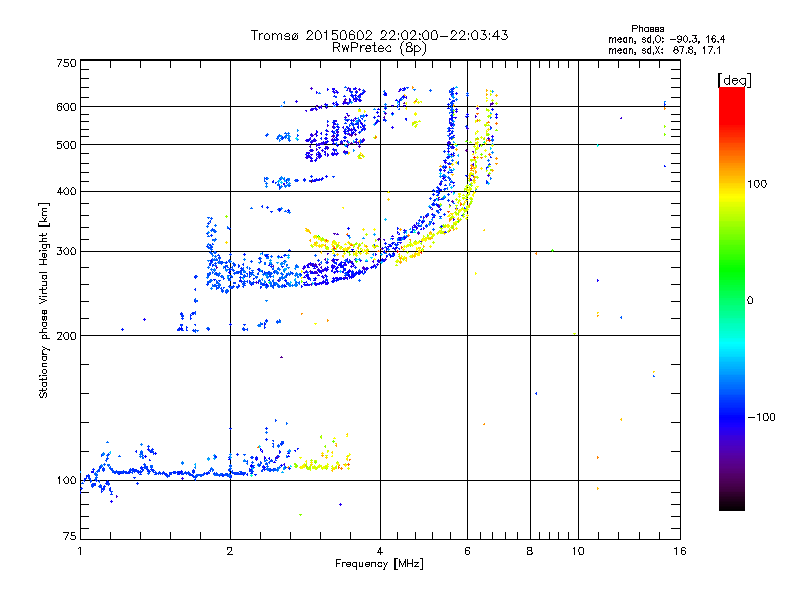The width and height of the screenshot is (800, 600).
Task: Click the '200' y-axis tick label
Action: (67, 336)
